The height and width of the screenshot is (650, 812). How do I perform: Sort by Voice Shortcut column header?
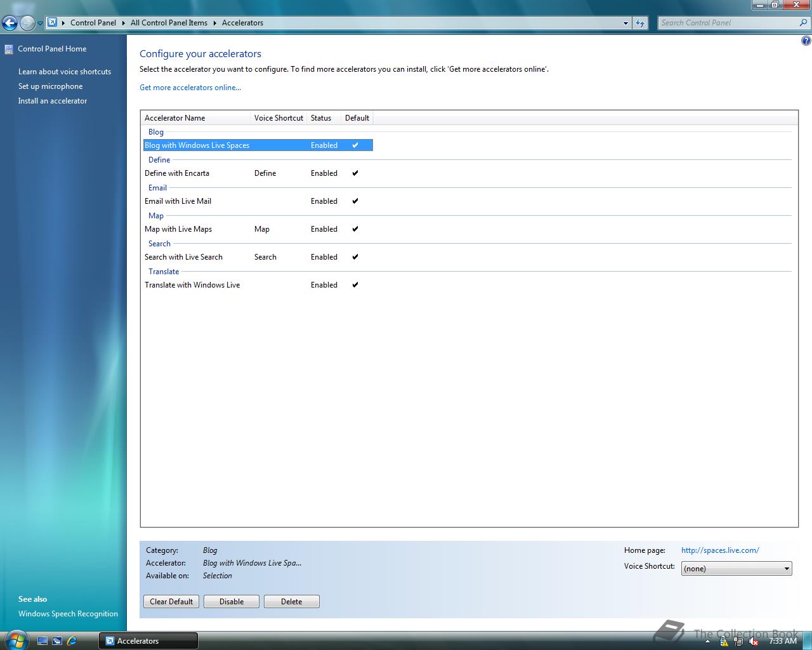tap(279, 118)
